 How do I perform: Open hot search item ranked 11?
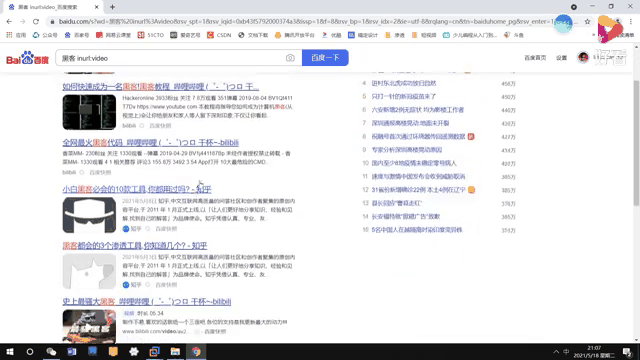418,176
